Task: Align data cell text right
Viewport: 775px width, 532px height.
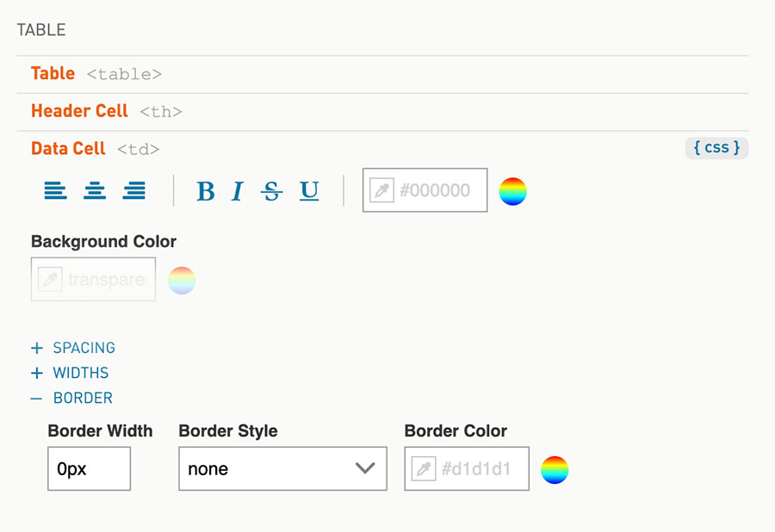Action: tap(134, 190)
